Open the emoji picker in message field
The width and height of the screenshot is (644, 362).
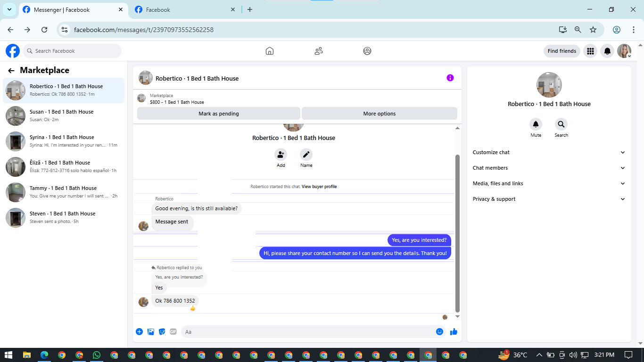pyautogui.click(x=439, y=332)
